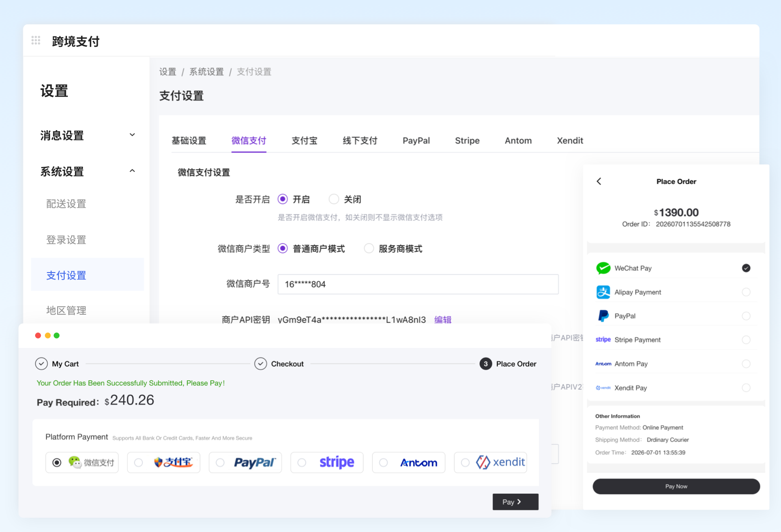Open the 微信支付 tab
Viewport: 781px width, 532px height.
pyautogui.click(x=249, y=140)
